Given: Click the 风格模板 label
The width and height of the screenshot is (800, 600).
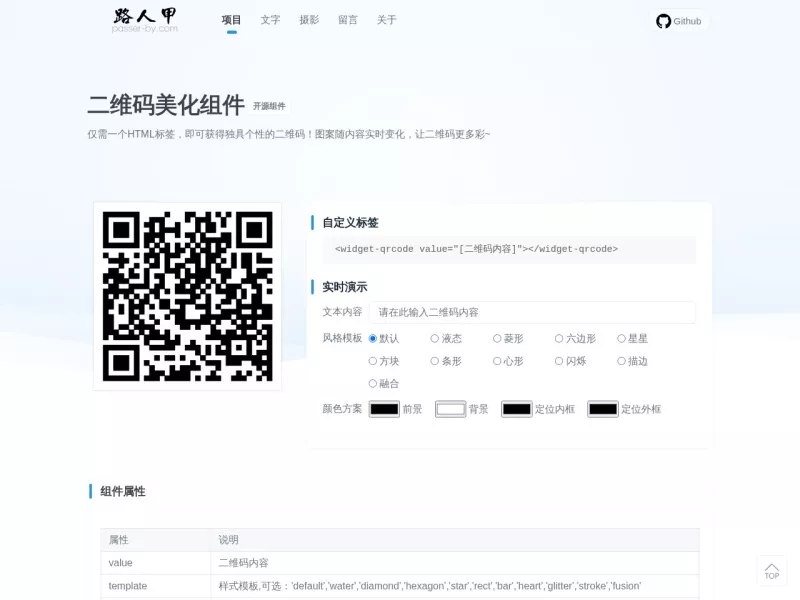Looking at the screenshot, I should (x=342, y=338).
